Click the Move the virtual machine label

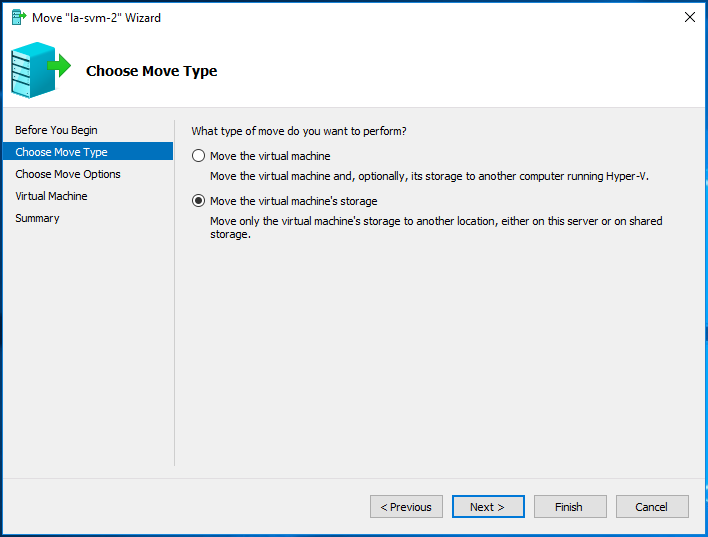tap(270, 156)
